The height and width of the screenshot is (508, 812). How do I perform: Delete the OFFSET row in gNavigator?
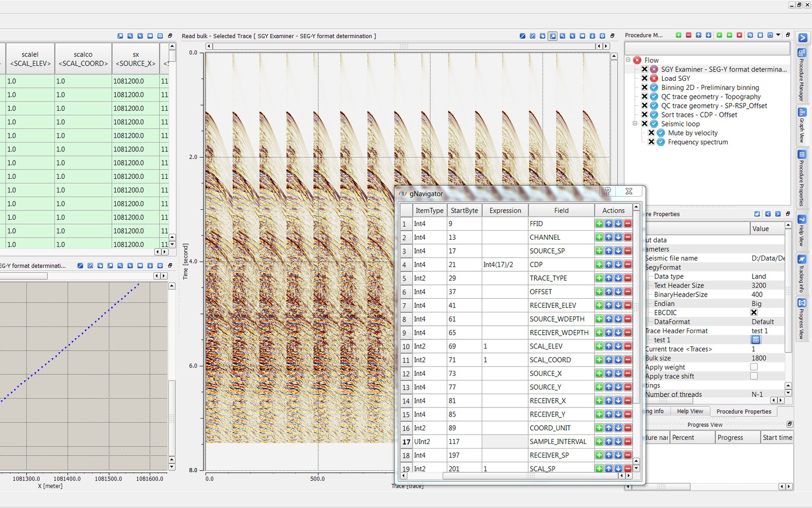(628, 292)
